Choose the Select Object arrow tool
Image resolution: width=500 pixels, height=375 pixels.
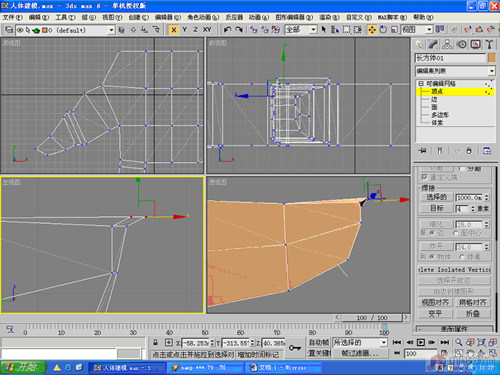click(x=324, y=30)
